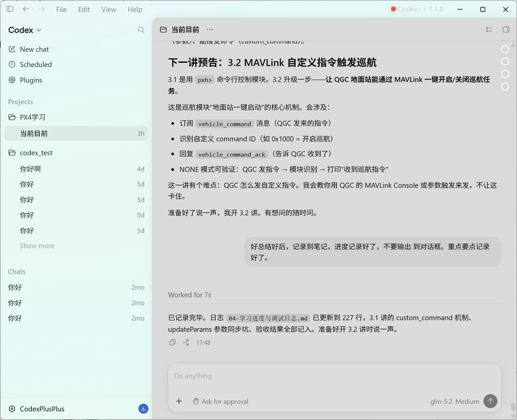Click the PX4学习 folder icon
Screen dimensions: 517x420
(x=12, y=117)
